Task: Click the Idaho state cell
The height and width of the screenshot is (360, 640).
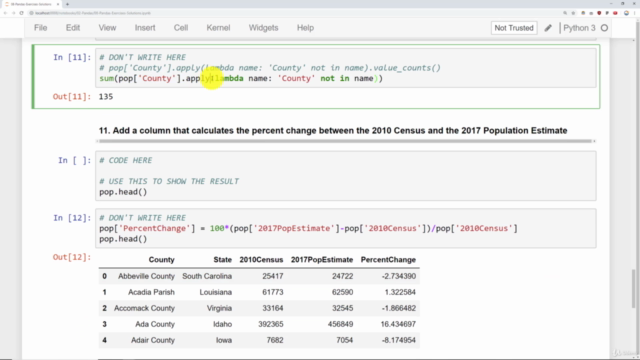Action: pyautogui.click(x=222, y=324)
